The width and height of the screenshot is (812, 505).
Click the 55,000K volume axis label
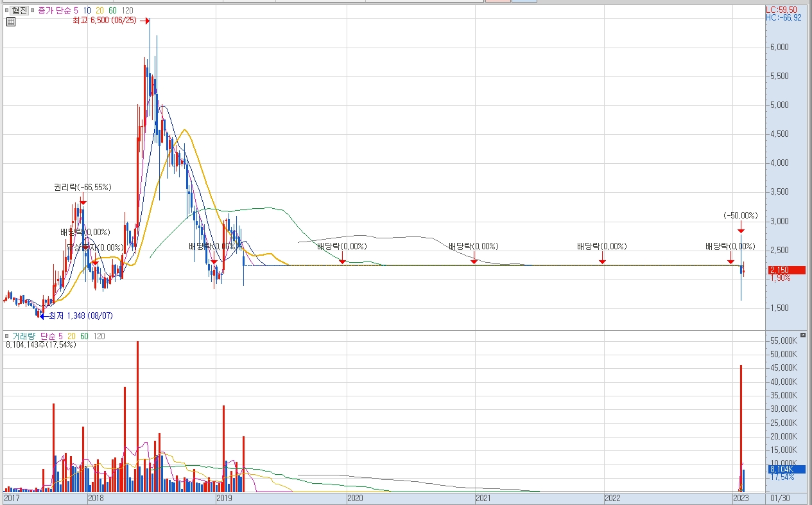click(x=783, y=341)
